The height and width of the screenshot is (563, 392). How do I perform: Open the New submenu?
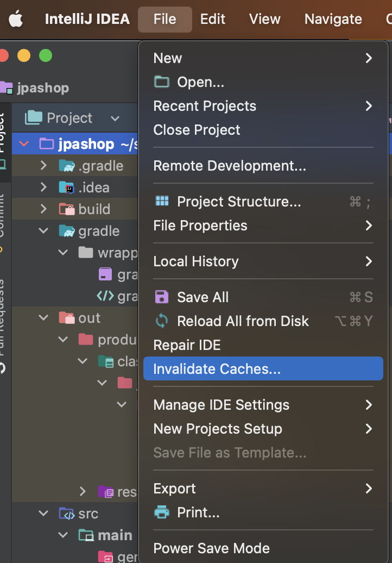click(x=263, y=58)
